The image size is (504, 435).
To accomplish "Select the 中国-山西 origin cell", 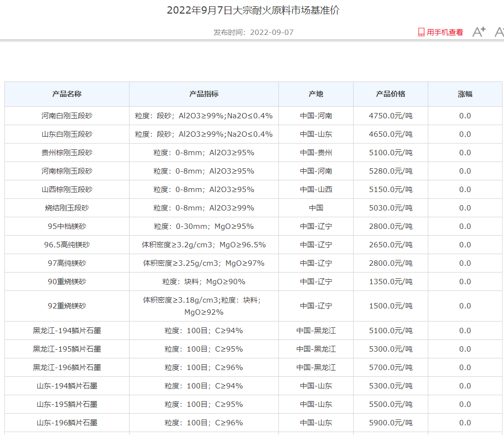I will click(x=316, y=190).
